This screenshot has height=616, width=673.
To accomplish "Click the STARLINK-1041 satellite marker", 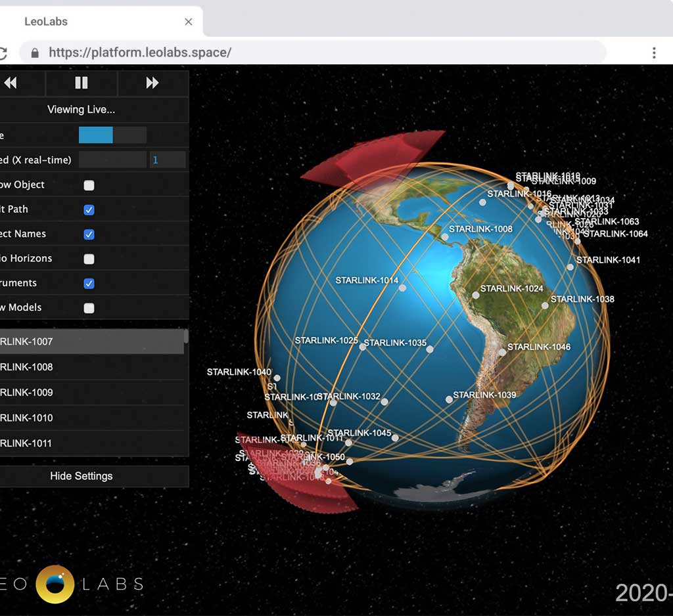I will [x=570, y=267].
